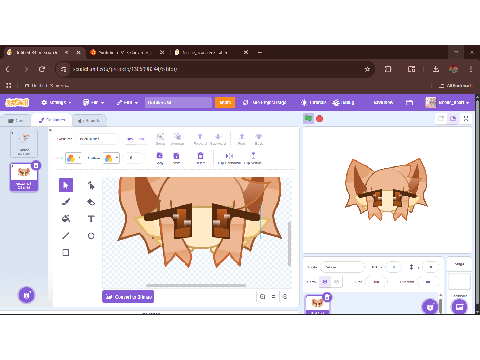Click the outline width number field
The height and width of the screenshot is (360, 480).
pyautogui.click(x=134, y=158)
